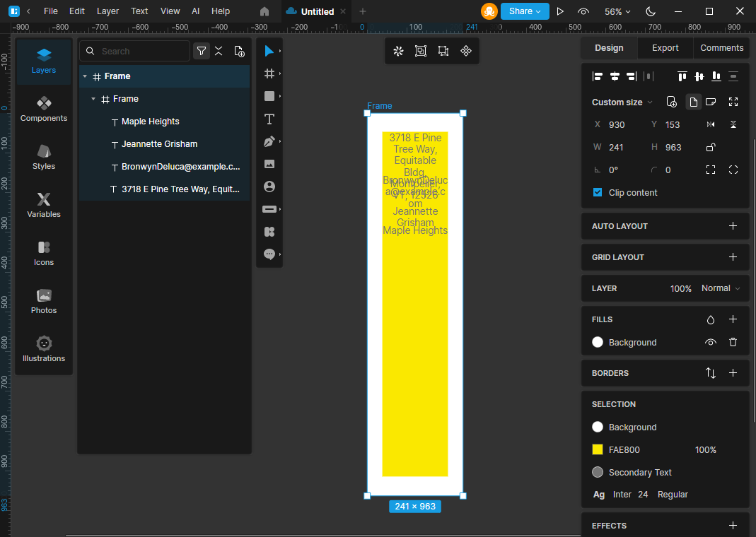Toggle portrait orientation button

pos(693,102)
